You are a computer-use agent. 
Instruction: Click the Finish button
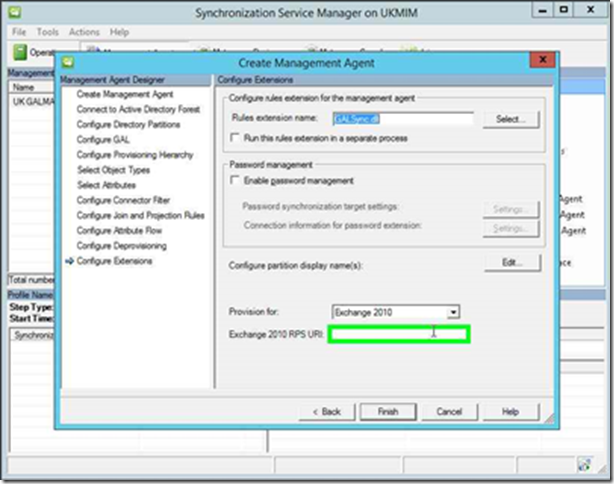pyautogui.click(x=388, y=412)
